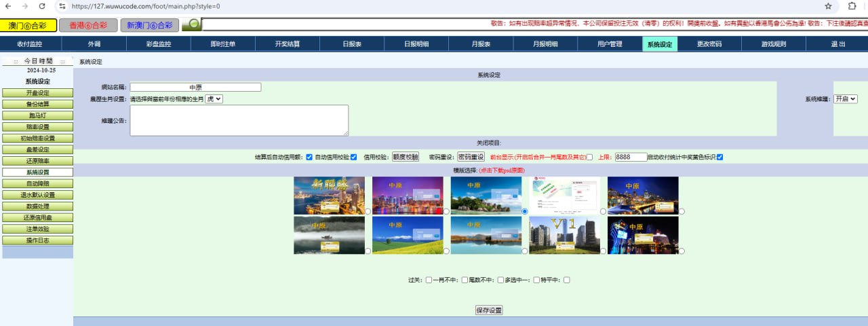Open the zodiac 生肖 dropdown showing 虎

pyautogui.click(x=214, y=98)
